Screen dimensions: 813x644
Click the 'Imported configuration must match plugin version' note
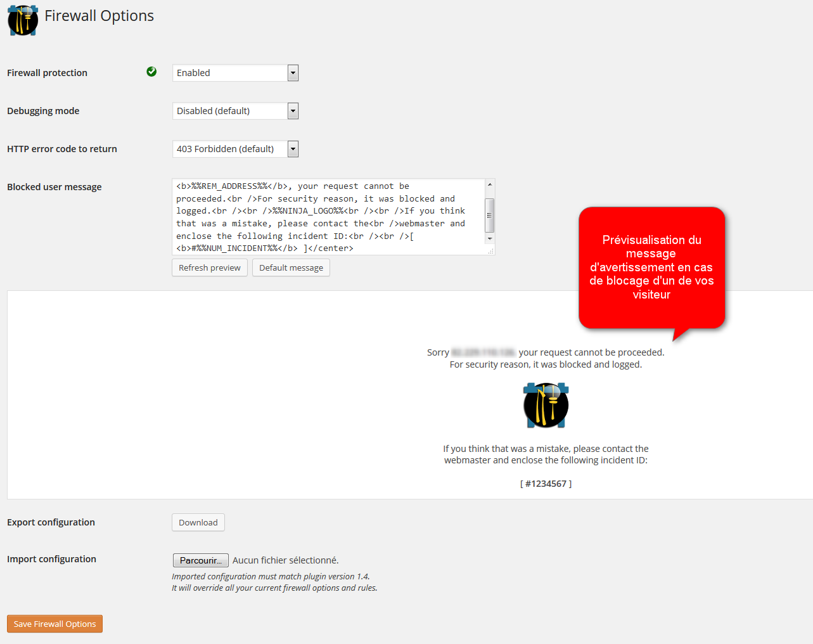point(271,577)
